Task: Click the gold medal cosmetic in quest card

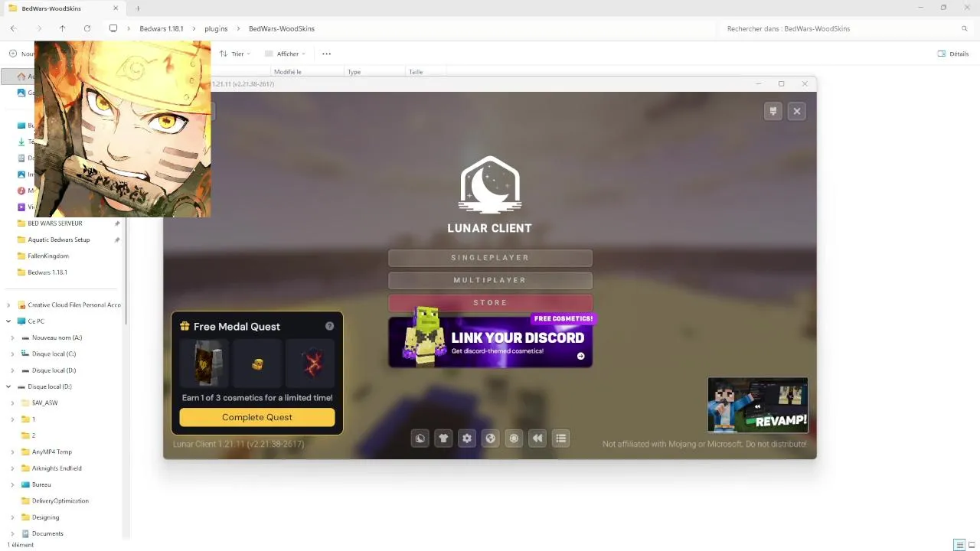Action: point(257,364)
